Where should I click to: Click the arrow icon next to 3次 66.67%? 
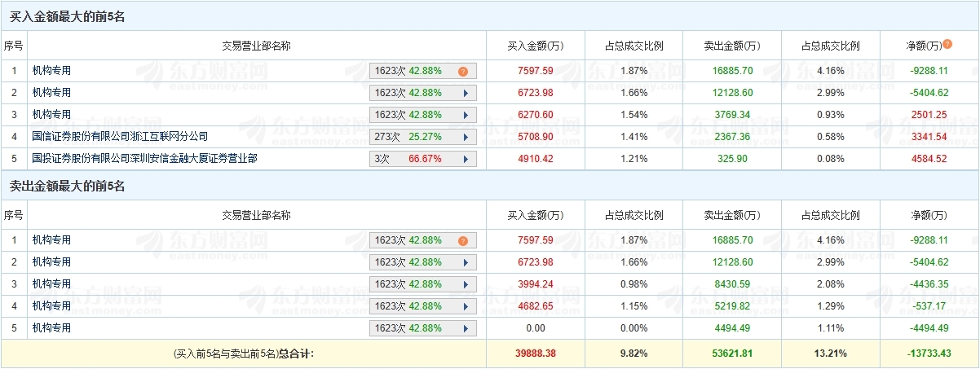(x=466, y=159)
